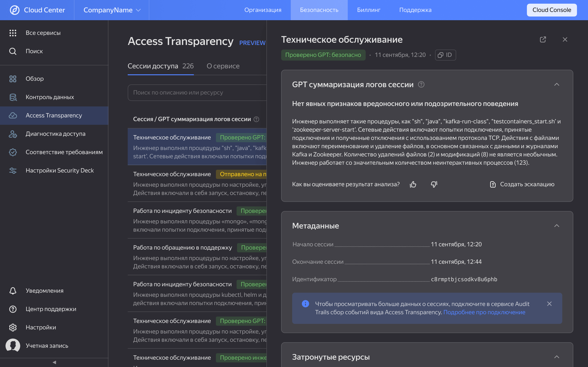Open the CompanyName organization dropdown

112,10
